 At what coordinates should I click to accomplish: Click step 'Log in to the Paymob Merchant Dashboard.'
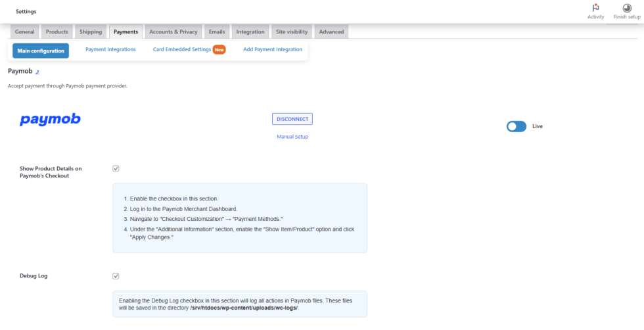pyautogui.click(x=184, y=209)
